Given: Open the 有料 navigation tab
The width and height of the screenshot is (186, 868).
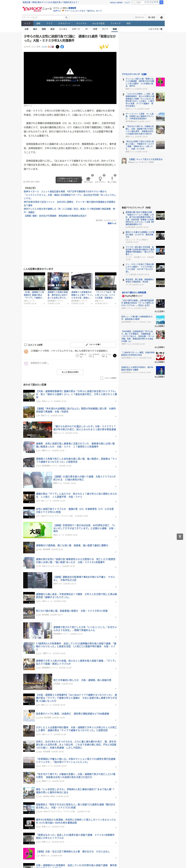Looking at the screenshot, I should click(128, 23).
